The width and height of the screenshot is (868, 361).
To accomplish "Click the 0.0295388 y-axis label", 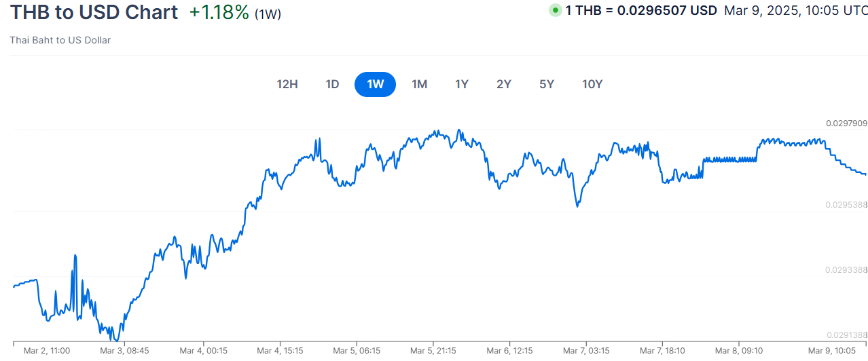I will [x=846, y=204].
